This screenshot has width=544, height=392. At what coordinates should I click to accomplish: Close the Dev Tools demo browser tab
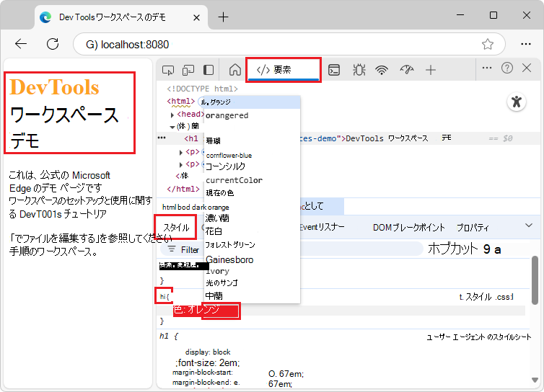pos(196,17)
